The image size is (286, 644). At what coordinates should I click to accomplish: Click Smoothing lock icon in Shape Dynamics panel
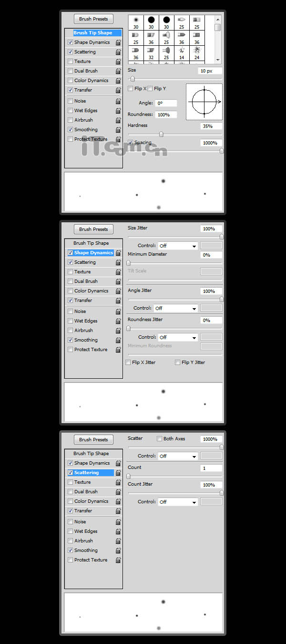coord(118,340)
